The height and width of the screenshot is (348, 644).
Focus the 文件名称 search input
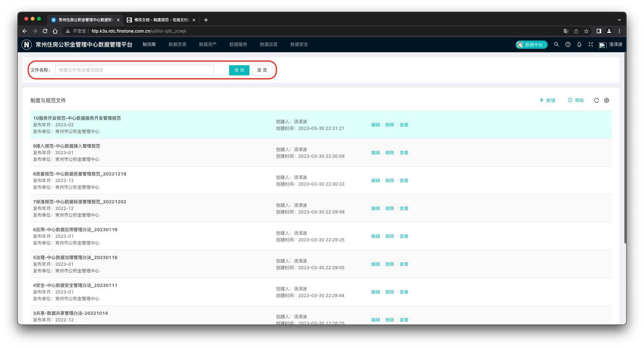[x=134, y=70]
